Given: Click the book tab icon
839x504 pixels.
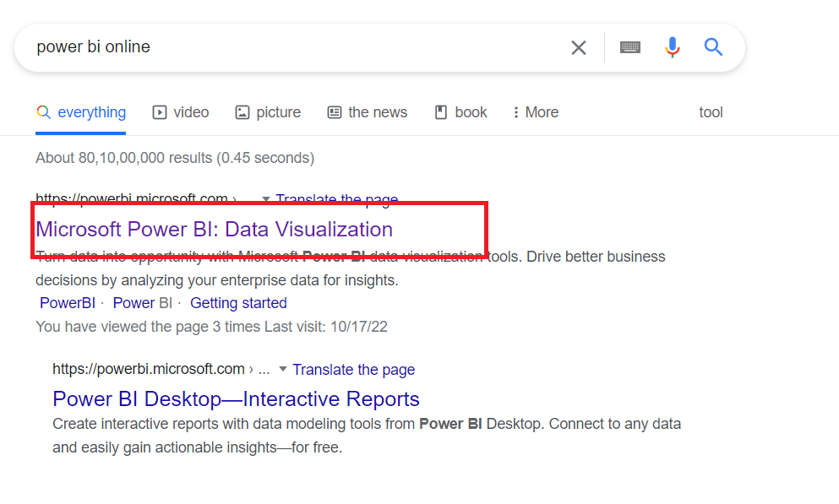Looking at the screenshot, I should pos(440,112).
